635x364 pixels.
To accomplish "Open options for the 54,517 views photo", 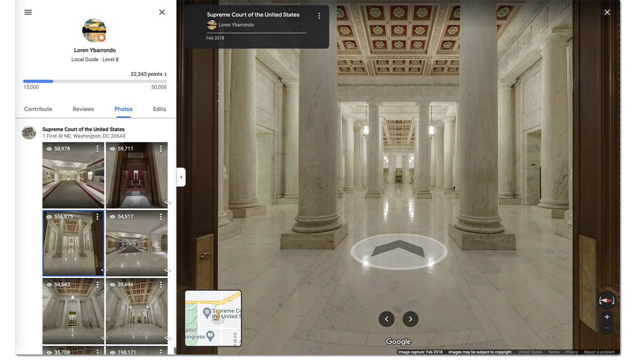I will (161, 217).
